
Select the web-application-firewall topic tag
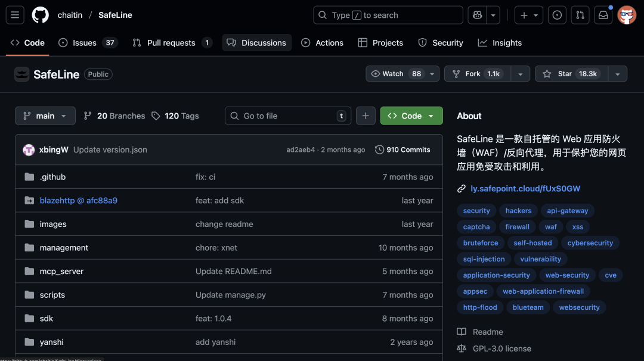point(543,291)
